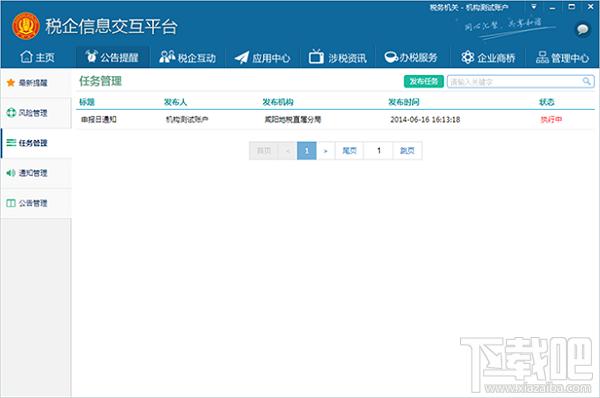Select the 公告提醒 tab

pos(112,57)
